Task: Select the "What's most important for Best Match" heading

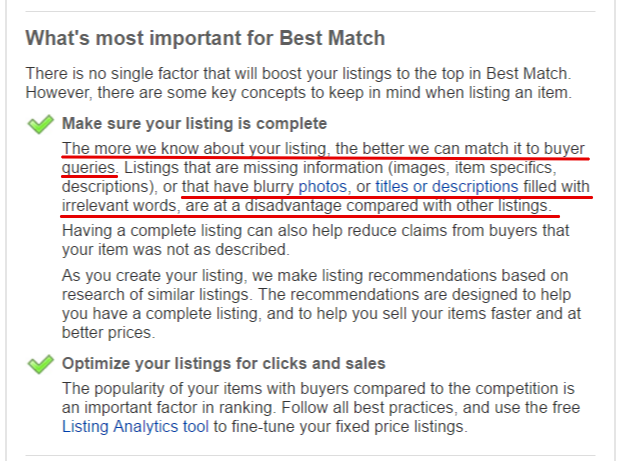Action: [x=205, y=38]
